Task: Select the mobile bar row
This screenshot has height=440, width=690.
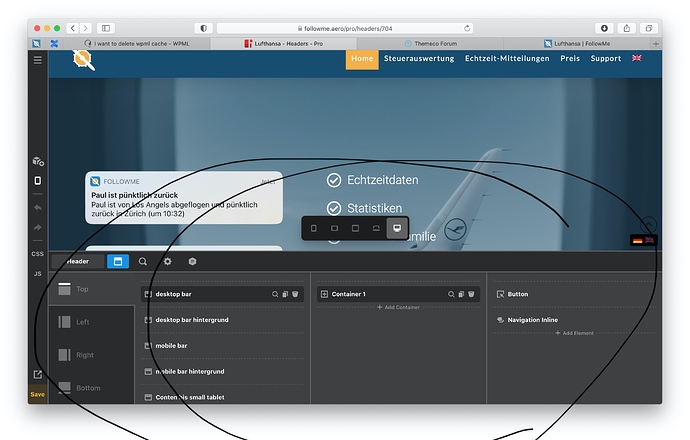Action: click(222, 346)
